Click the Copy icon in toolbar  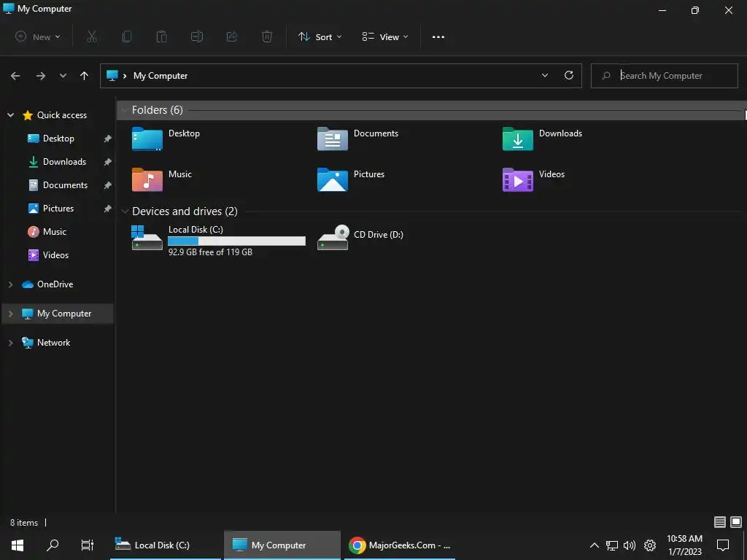click(127, 36)
